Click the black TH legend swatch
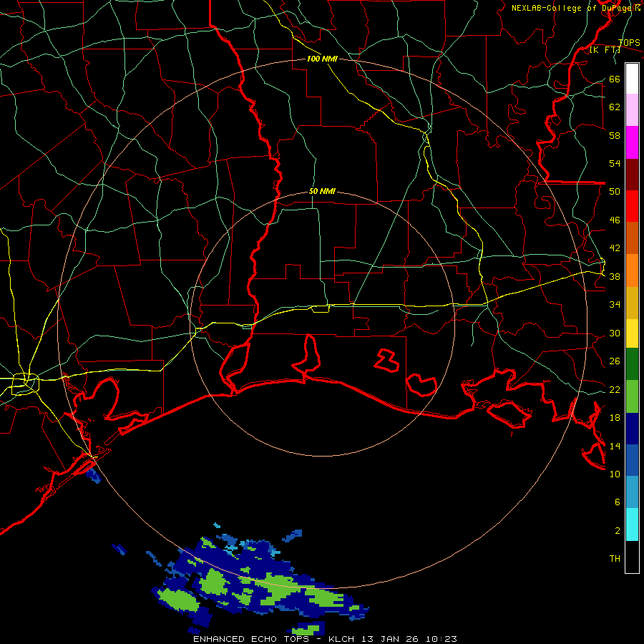 click(632, 557)
